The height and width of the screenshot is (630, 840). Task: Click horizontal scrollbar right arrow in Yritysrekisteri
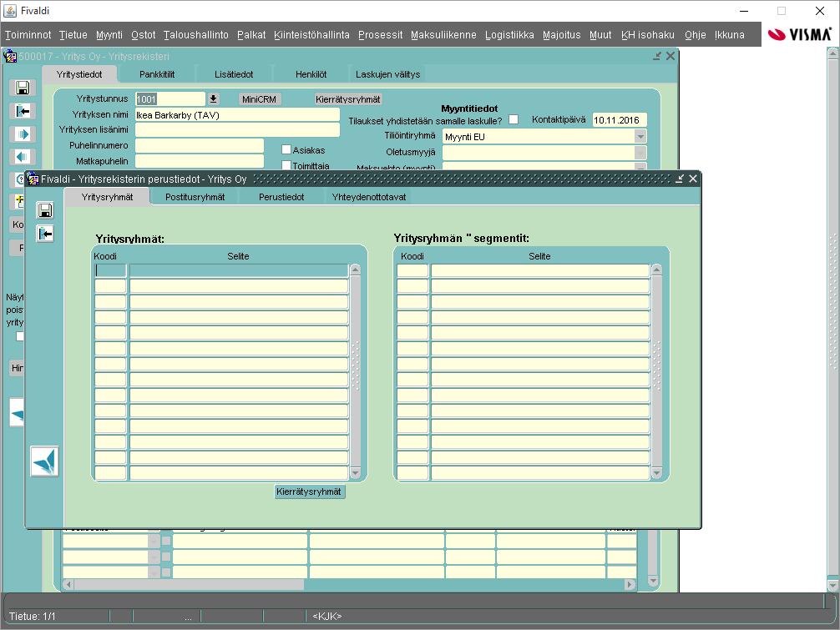click(x=630, y=584)
